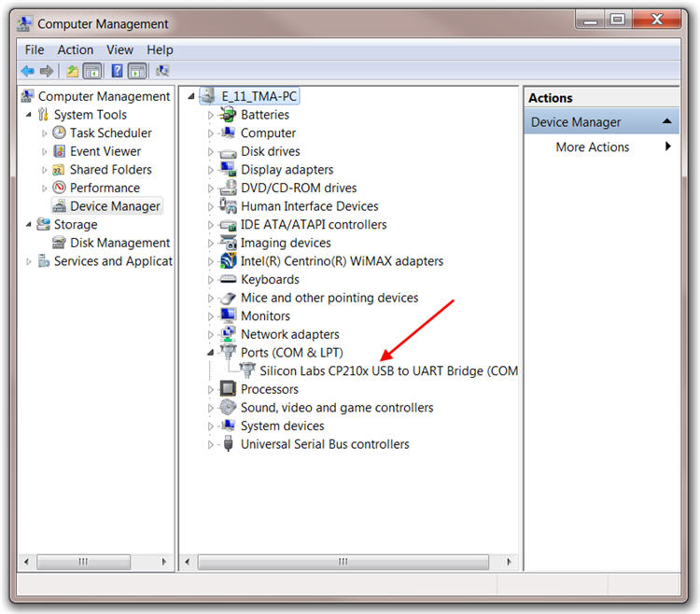Select the Computer Management root node

pos(104,96)
